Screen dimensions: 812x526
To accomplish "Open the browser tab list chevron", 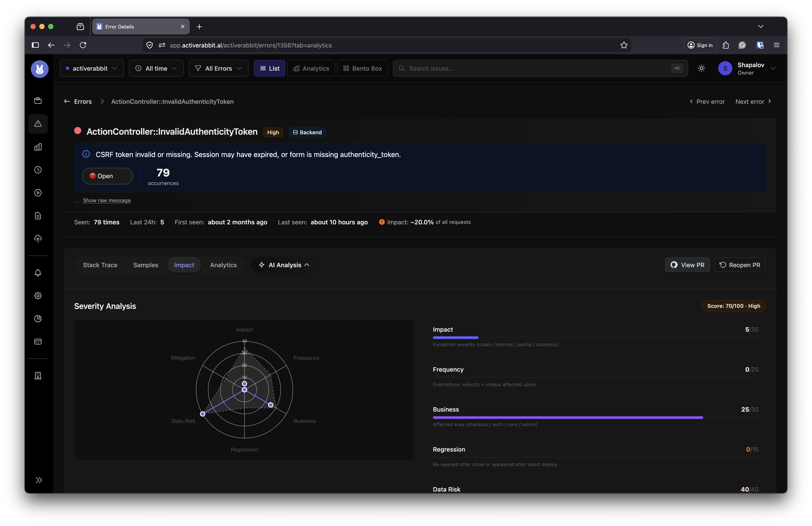I will pyautogui.click(x=761, y=26).
